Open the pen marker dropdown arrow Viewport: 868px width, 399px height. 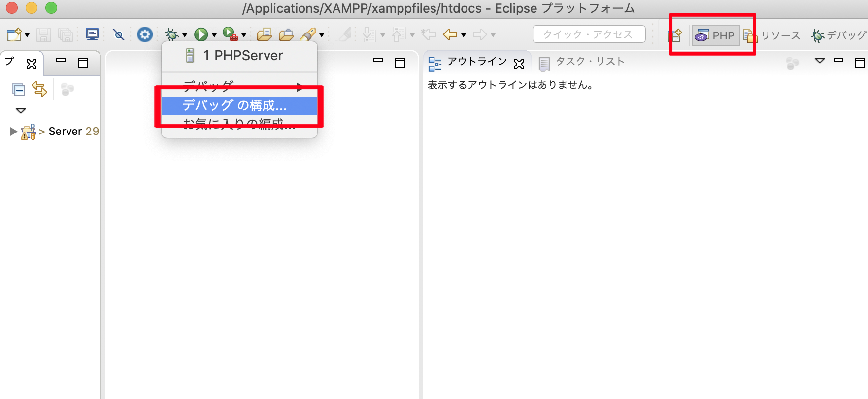coord(322,35)
